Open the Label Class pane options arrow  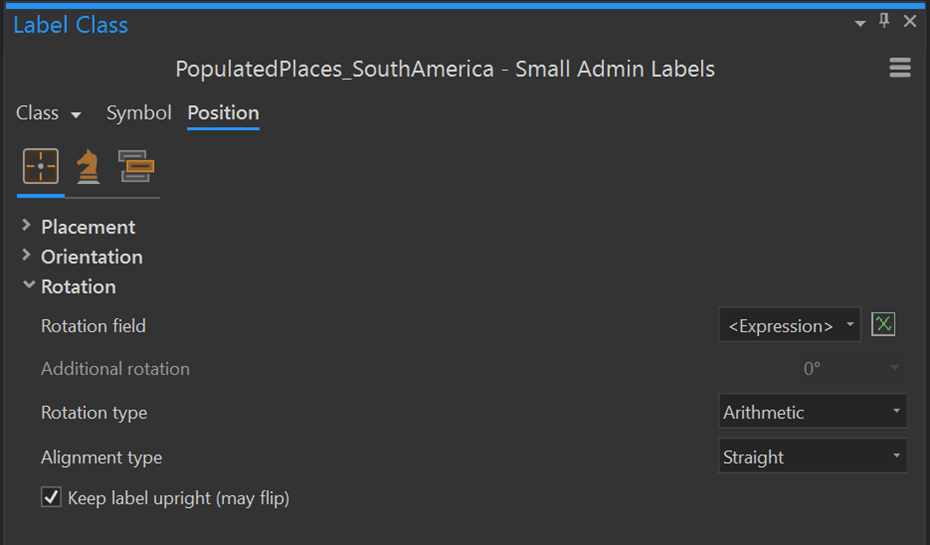(x=860, y=23)
